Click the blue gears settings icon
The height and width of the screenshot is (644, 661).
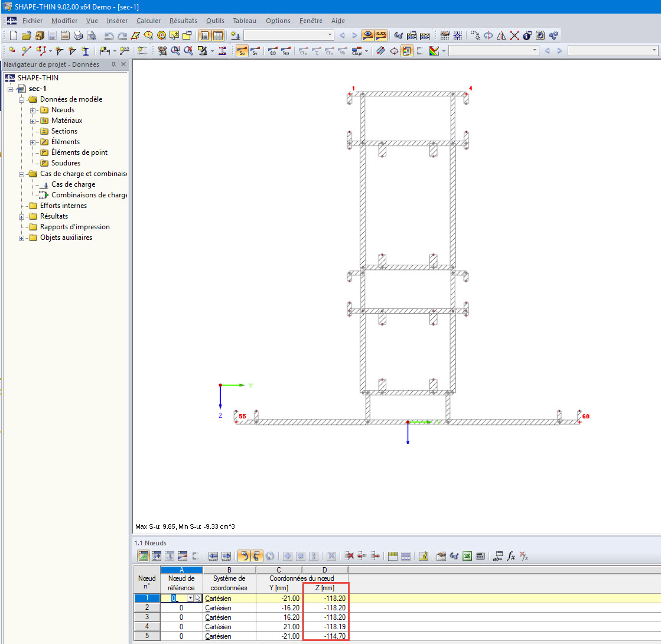click(553, 35)
